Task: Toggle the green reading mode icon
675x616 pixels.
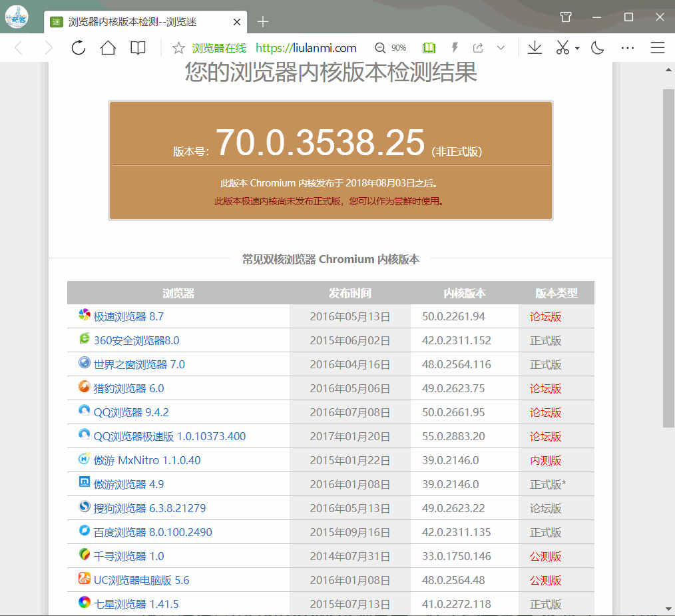Action: point(429,48)
